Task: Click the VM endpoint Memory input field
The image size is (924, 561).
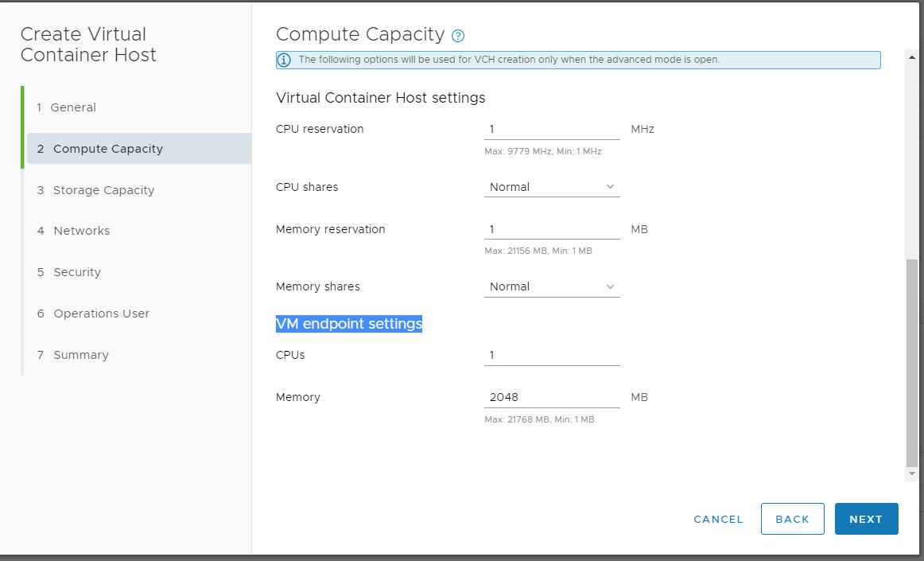Action: pyautogui.click(x=552, y=397)
